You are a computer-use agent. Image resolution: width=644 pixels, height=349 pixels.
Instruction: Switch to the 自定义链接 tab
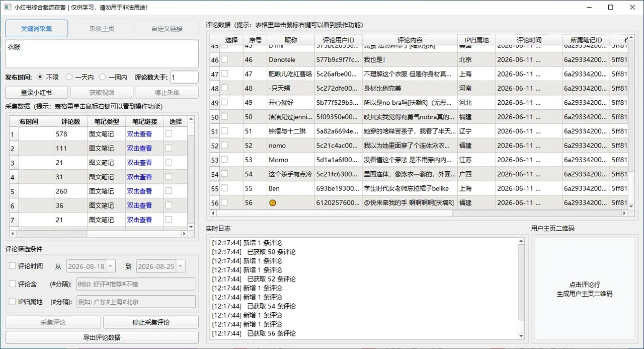click(x=167, y=29)
